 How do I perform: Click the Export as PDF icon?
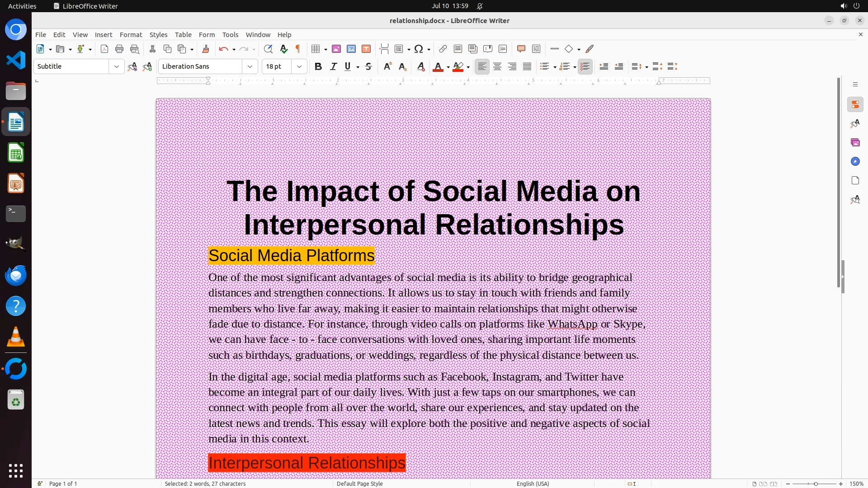click(x=104, y=49)
